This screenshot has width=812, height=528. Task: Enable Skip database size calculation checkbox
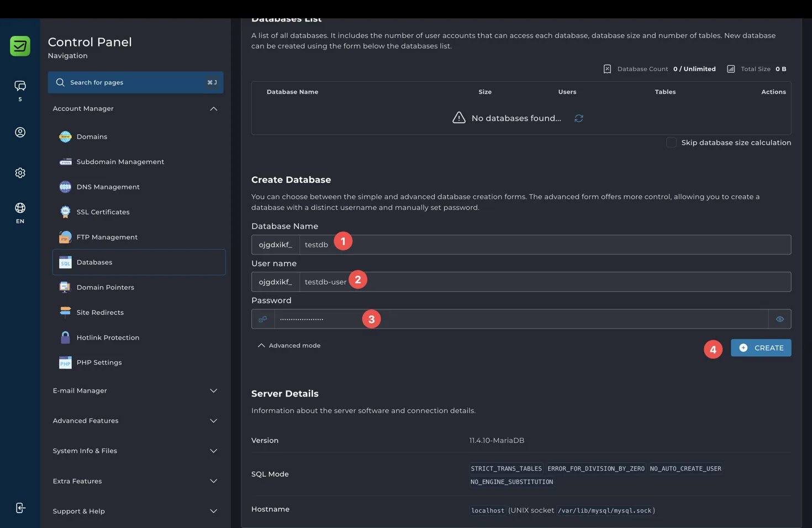(671, 142)
